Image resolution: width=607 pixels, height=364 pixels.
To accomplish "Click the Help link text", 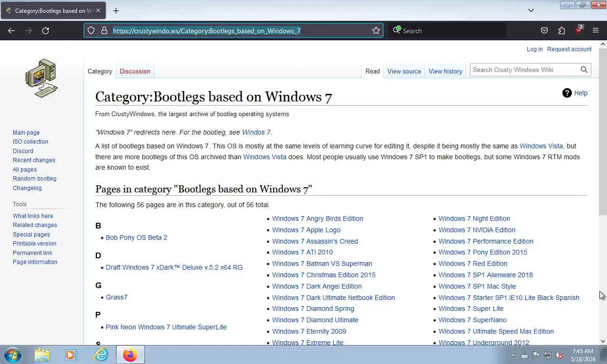I will point(581,93).
